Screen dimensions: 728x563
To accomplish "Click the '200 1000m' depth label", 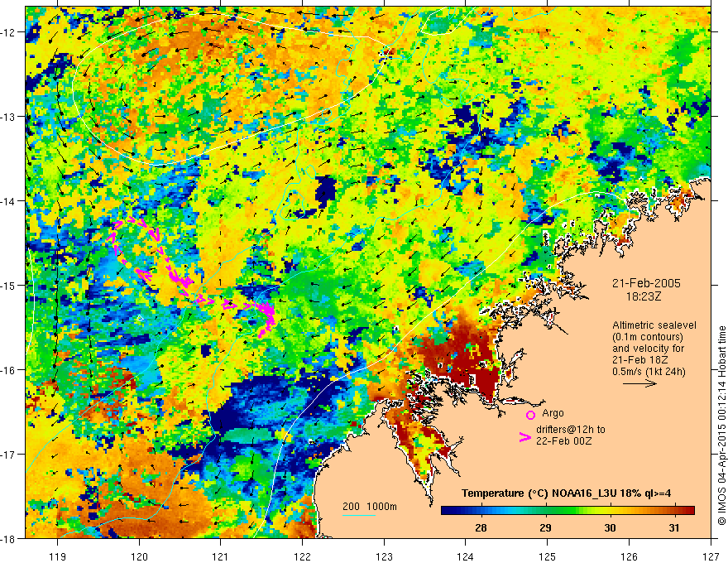I will tap(370, 507).
